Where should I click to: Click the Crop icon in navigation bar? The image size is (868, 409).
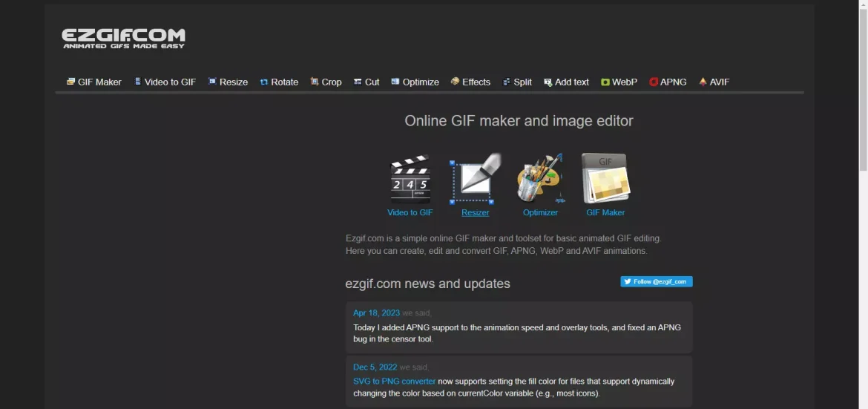[x=315, y=82]
